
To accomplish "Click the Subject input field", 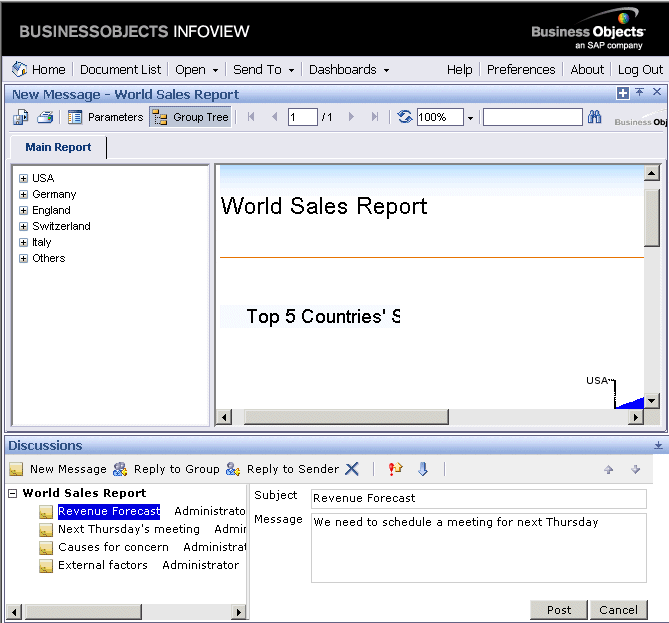I will pos(479,498).
